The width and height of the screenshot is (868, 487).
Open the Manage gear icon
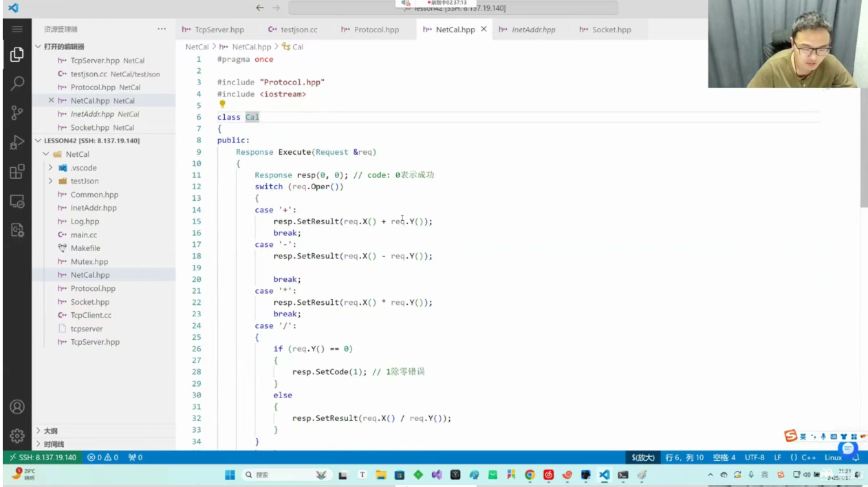tap(17, 435)
